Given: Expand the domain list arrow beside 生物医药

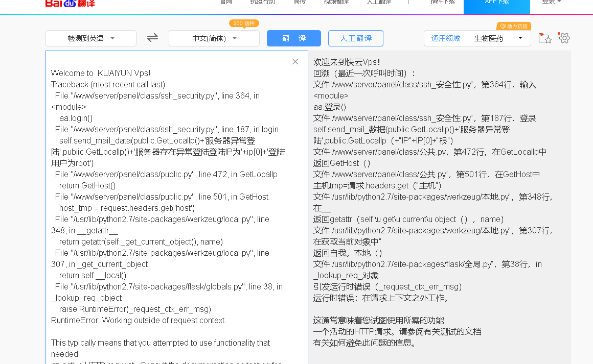Looking at the screenshot, I should coord(520,38).
